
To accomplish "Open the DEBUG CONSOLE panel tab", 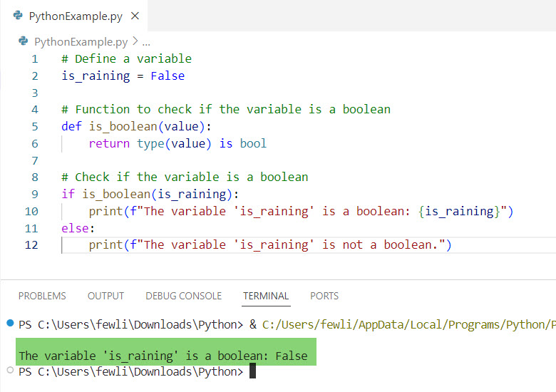I will [x=184, y=296].
